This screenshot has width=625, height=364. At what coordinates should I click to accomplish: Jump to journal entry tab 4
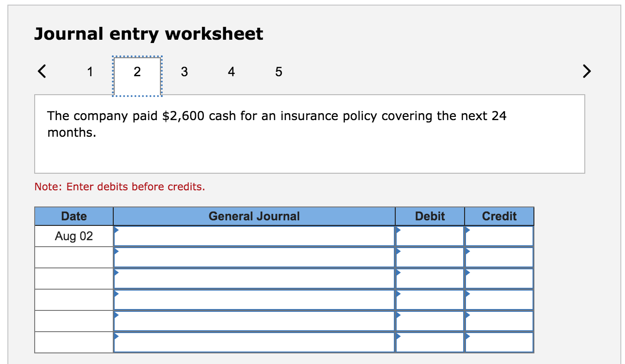[x=232, y=72]
